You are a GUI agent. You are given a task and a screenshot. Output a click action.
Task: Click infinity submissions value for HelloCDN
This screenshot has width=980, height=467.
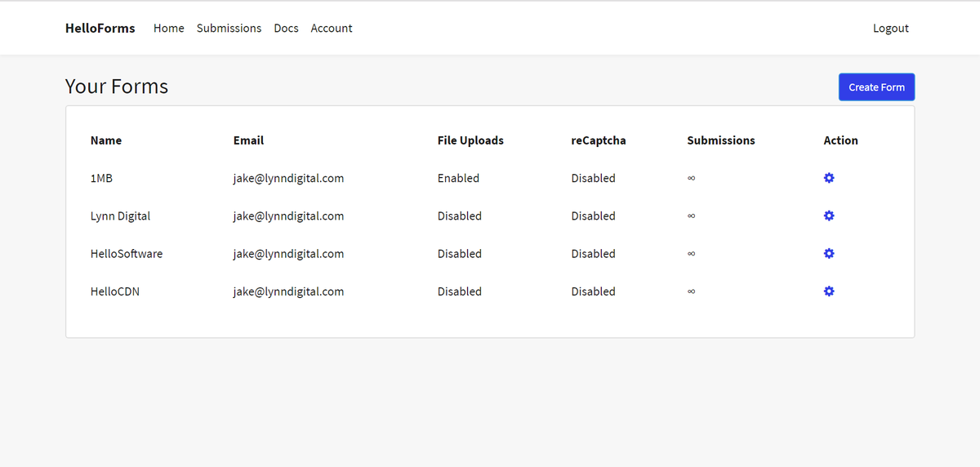pos(691,291)
